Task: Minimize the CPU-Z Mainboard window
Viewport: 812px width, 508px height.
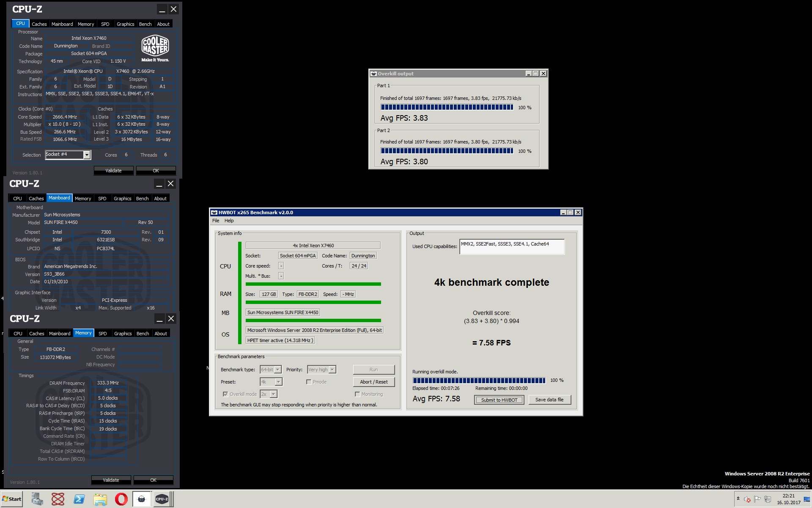Action: click(x=159, y=184)
